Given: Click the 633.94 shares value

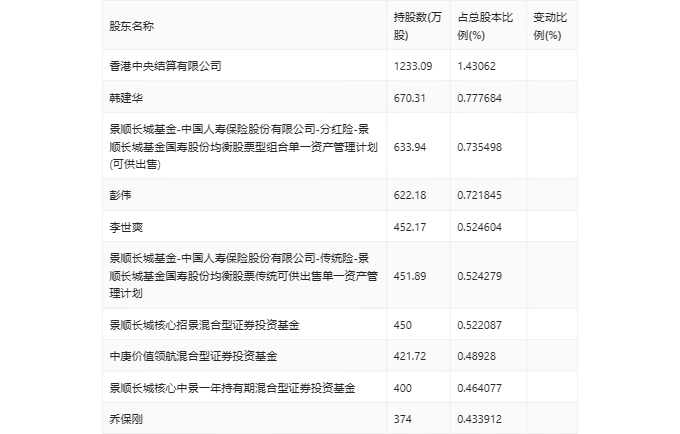Looking at the screenshot, I should coord(410,147).
